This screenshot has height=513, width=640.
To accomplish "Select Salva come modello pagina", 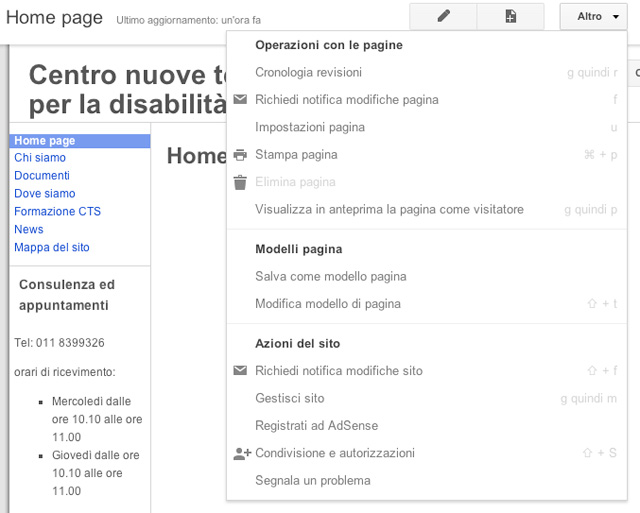I will click(330, 277).
